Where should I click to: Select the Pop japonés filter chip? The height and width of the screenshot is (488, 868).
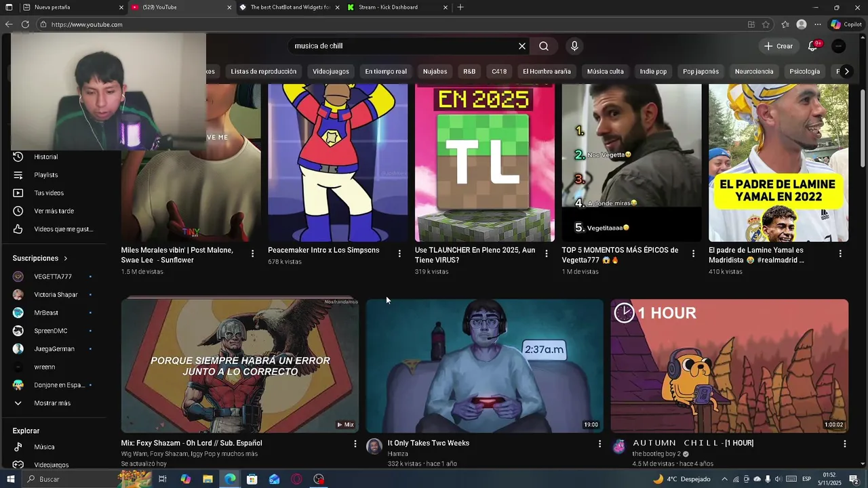click(x=701, y=71)
